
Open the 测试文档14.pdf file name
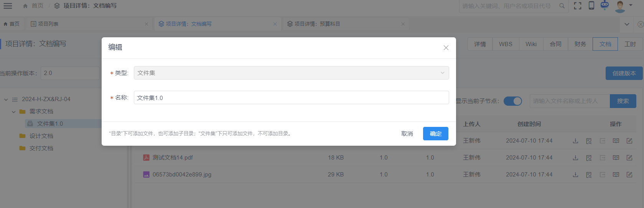[173, 158]
